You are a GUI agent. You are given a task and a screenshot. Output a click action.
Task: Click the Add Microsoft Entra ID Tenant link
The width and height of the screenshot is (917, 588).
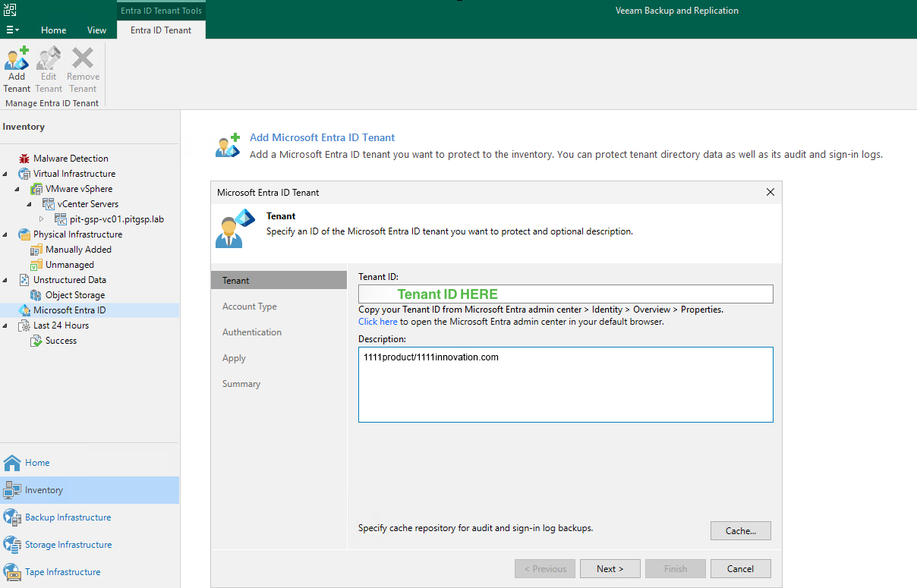click(x=323, y=137)
